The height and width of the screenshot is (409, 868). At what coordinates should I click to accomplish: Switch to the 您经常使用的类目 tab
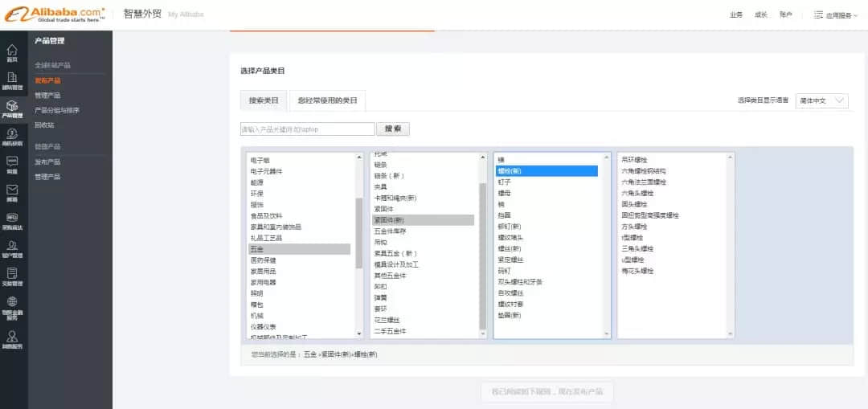click(x=327, y=100)
